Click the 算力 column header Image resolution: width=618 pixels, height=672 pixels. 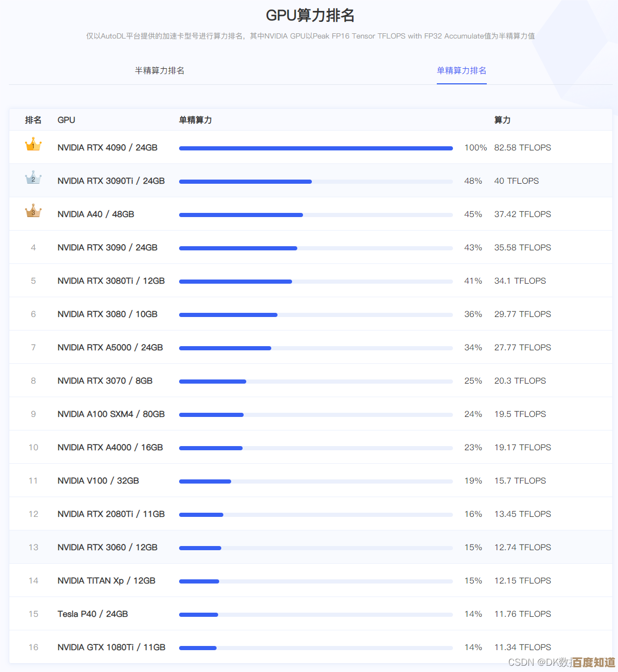tap(502, 120)
